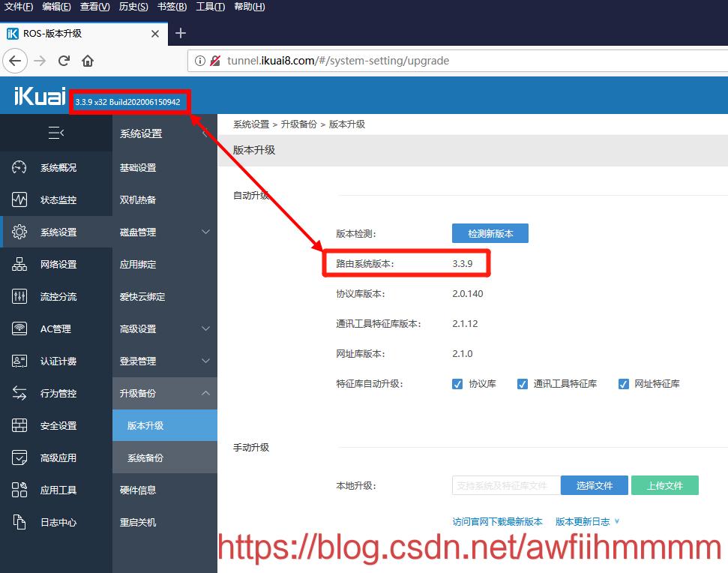728x573 pixels.
Task: Click the 3.3.9 x32 Build version text
Action: 127,102
